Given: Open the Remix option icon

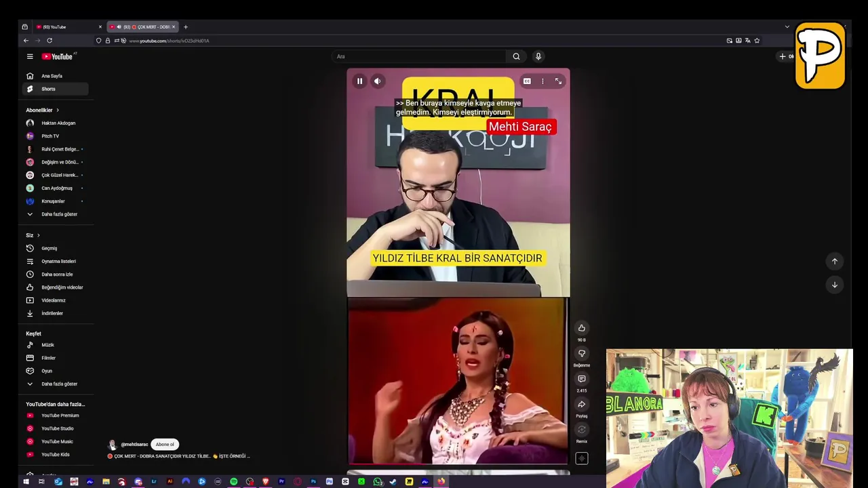Looking at the screenshot, I should coord(581,430).
